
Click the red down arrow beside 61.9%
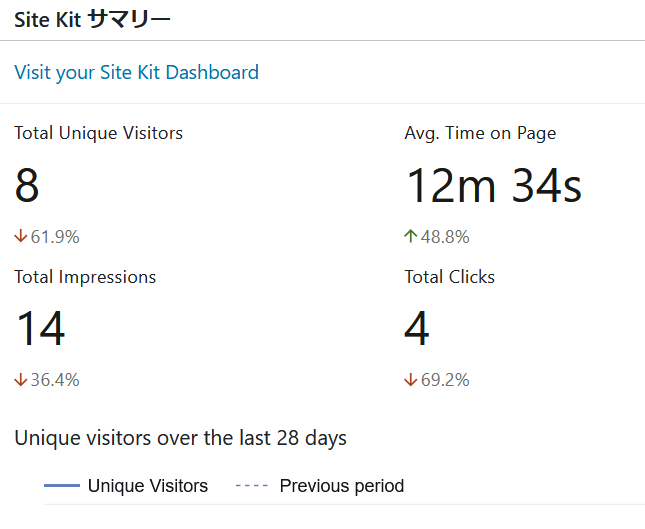click(x=21, y=237)
